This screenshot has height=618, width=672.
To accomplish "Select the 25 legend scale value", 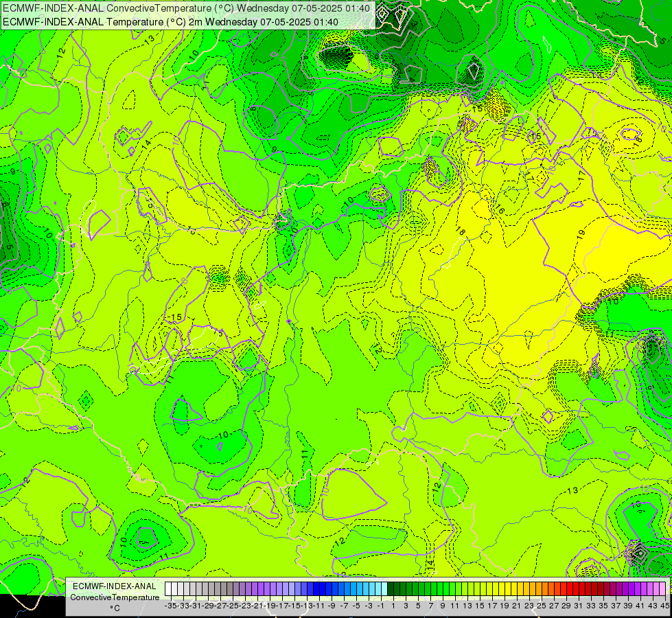I will (542, 606).
